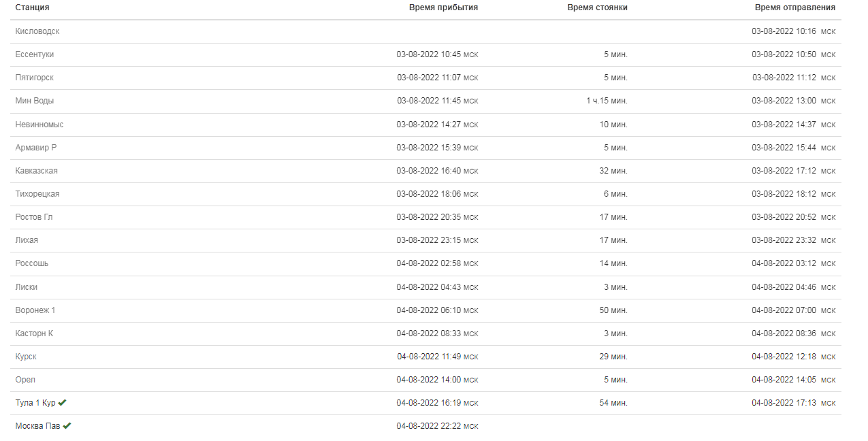Open the Кисловодск station link
Viewport: 868px width, 441px height.
tap(37, 31)
